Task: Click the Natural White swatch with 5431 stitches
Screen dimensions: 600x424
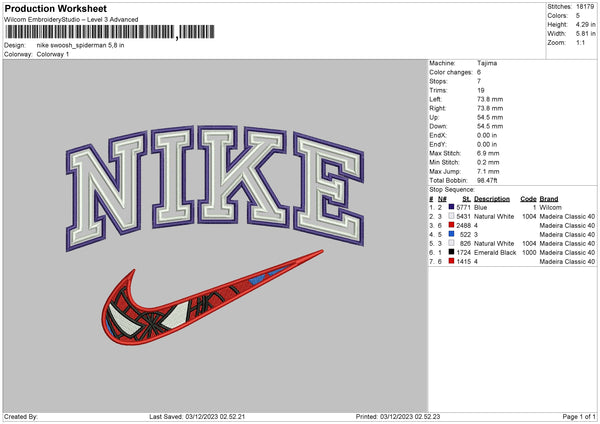Action: click(x=452, y=216)
